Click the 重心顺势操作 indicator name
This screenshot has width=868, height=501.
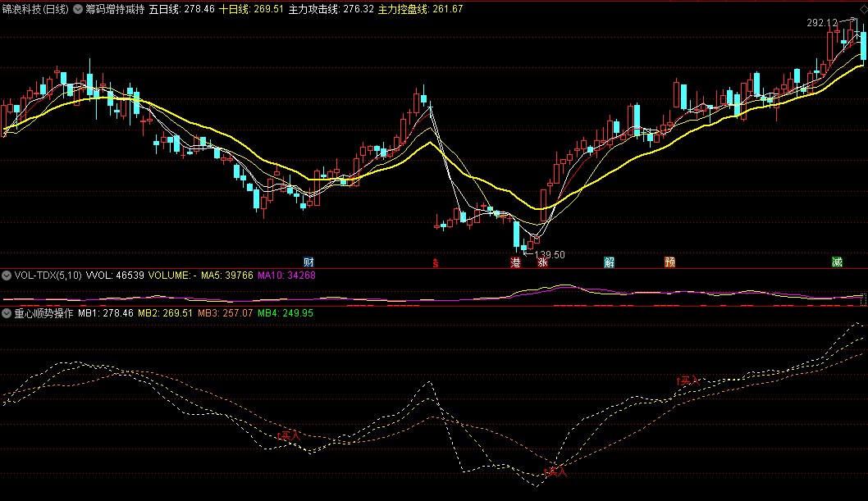tap(43, 313)
